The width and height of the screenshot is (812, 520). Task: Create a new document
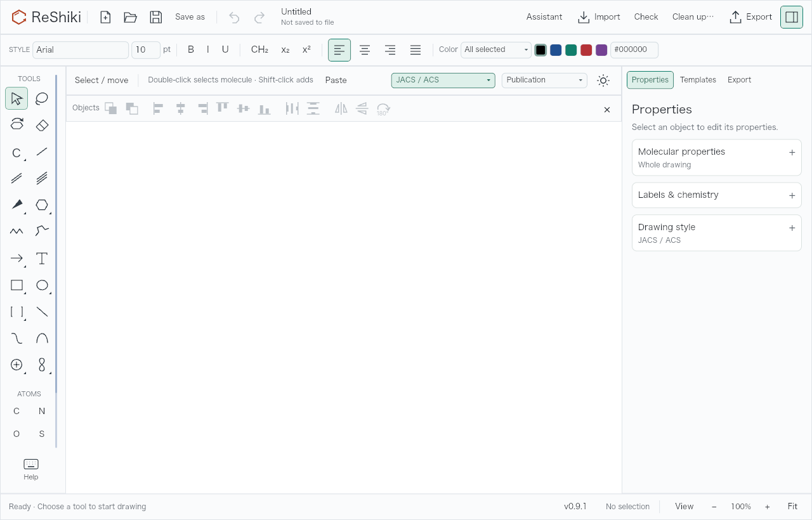pos(105,17)
